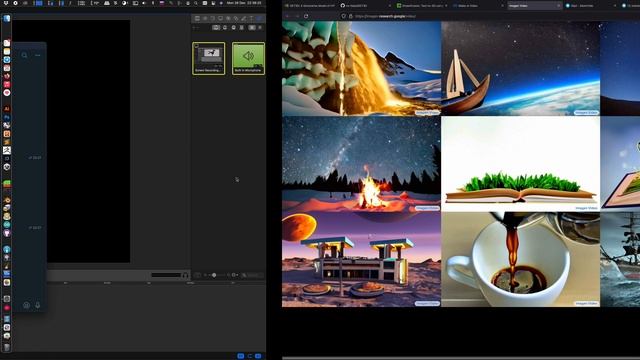Image resolution: width=640 pixels, height=360 pixels.
Task: Open Finder from the dock
Action: [x=7, y=18]
